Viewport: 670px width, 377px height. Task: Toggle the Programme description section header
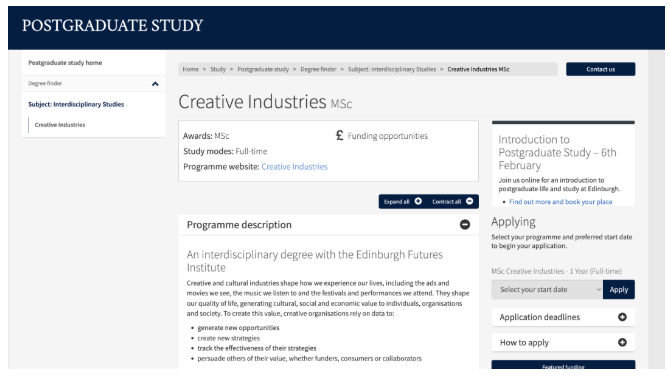(x=328, y=225)
